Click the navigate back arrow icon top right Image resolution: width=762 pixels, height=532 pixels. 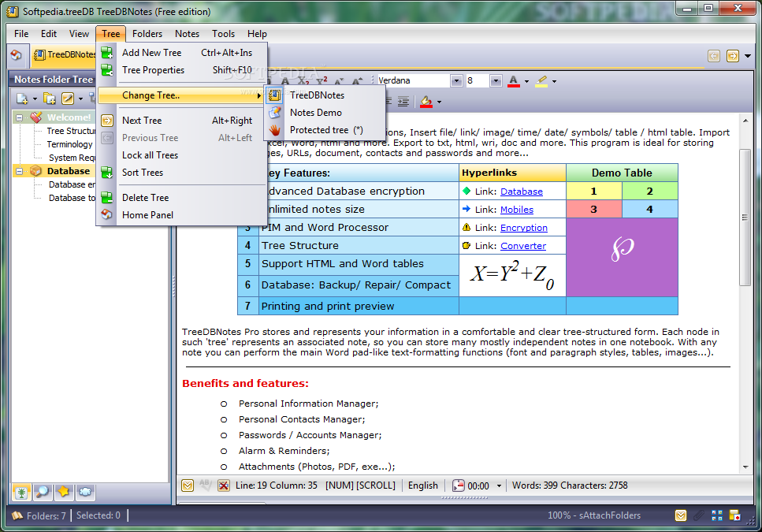(x=714, y=56)
